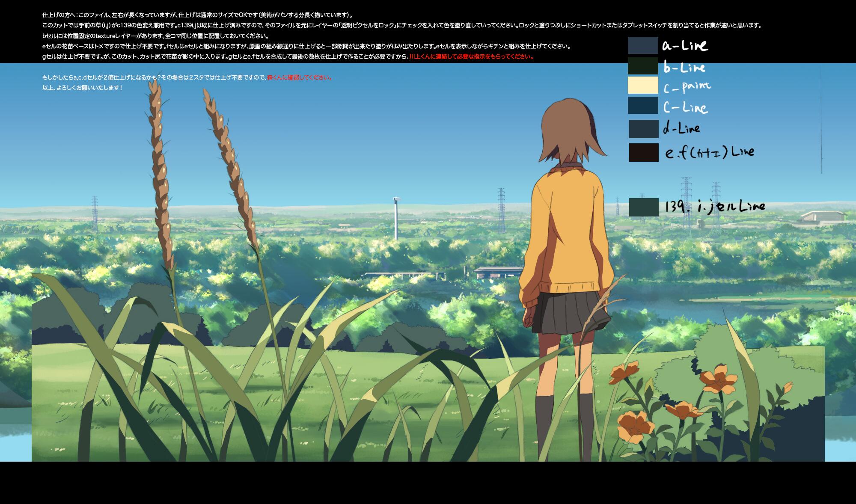This screenshot has height=504, width=856.
Task: Pick the a-Line slate blue swatch
Action: [643, 45]
